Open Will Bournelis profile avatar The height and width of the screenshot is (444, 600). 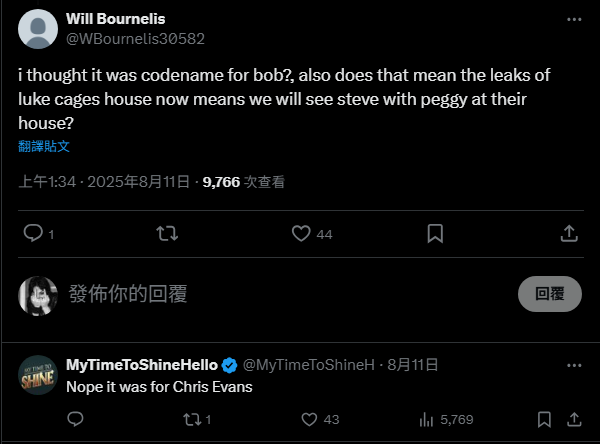(38, 29)
